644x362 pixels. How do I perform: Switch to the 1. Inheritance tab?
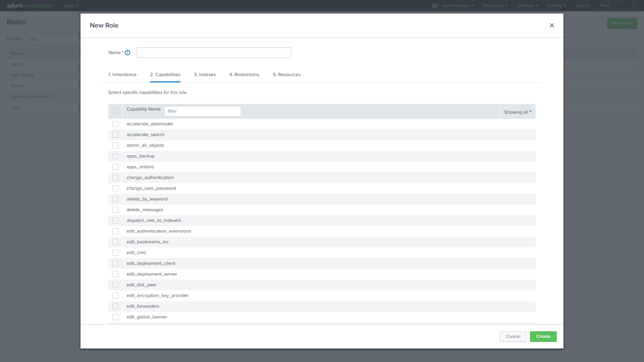click(x=122, y=75)
